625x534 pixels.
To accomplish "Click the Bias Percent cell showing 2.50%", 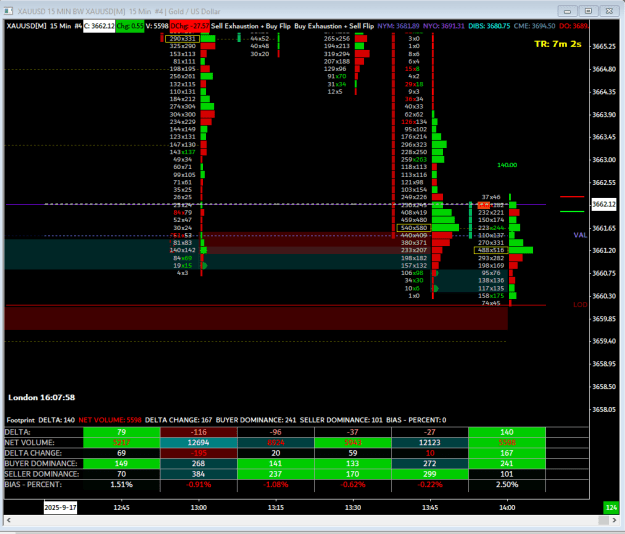I will 507,485.
